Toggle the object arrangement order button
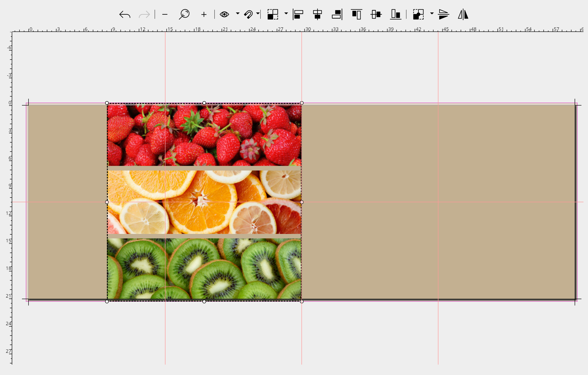588x375 pixels. click(x=418, y=14)
